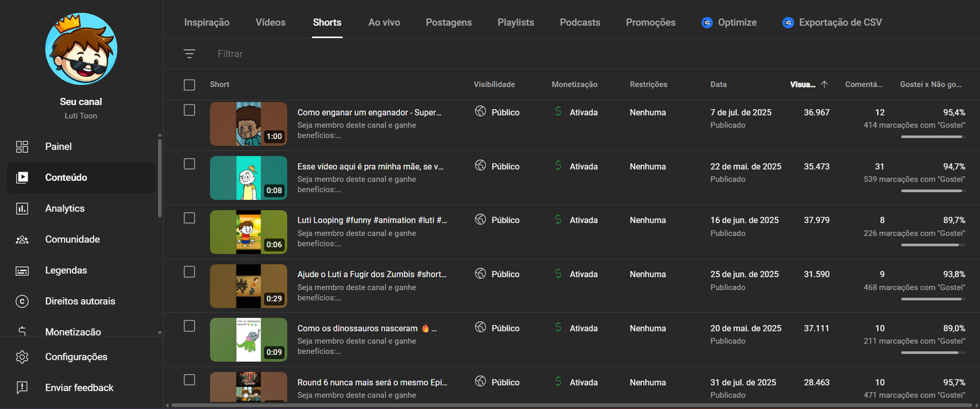Click the Enviar feedback icon
This screenshot has width=980, height=409.
pos(22,388)
